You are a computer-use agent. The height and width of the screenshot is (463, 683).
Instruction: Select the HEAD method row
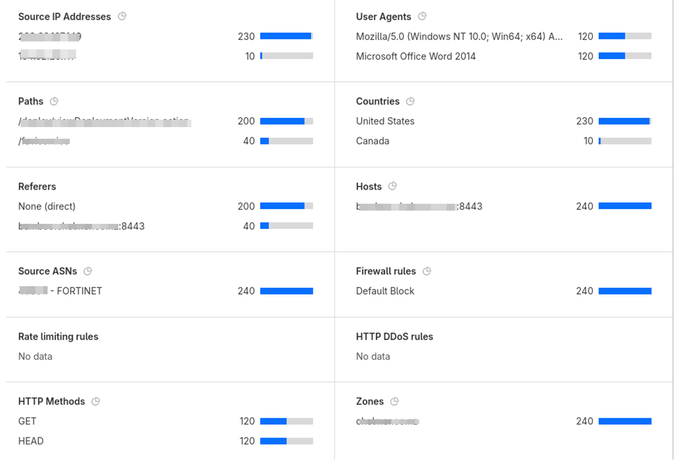[31, 441]
